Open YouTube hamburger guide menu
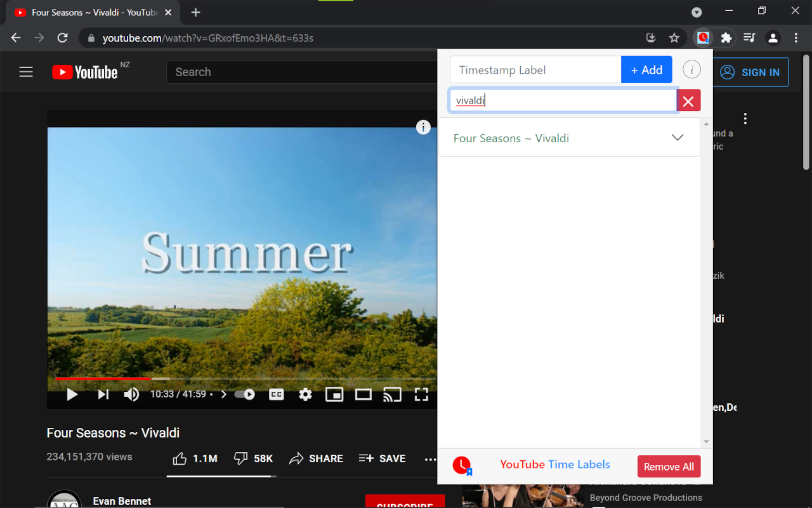This screenshot has height=508, width=812. click(26, 72)
